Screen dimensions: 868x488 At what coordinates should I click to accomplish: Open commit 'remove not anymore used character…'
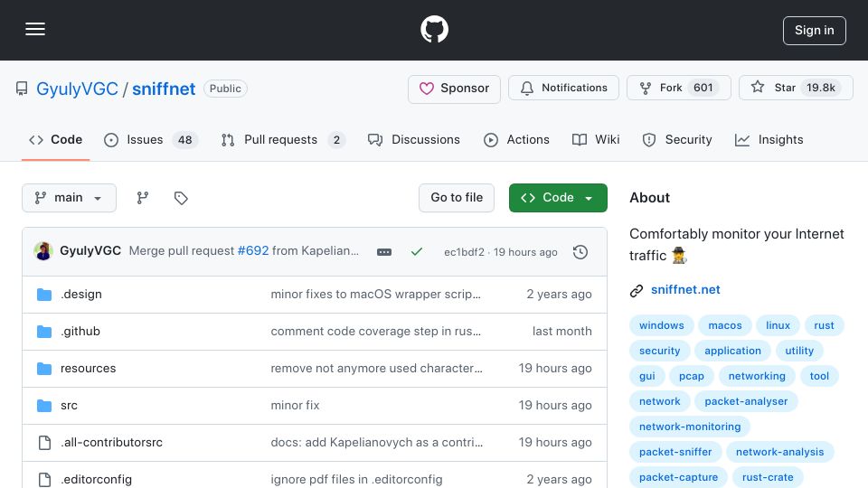376,369
